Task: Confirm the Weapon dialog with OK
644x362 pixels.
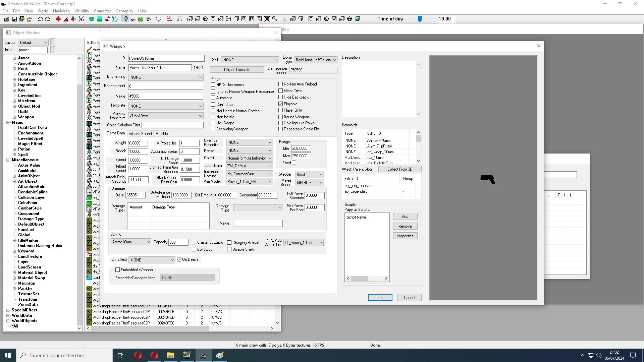Action: coord(380,298)
